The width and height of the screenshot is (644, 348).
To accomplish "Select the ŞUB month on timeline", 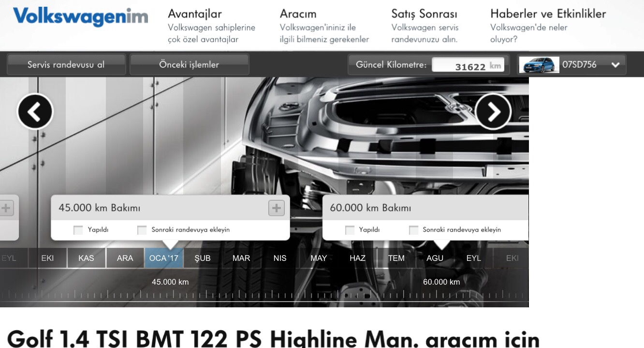I will 203,258.
